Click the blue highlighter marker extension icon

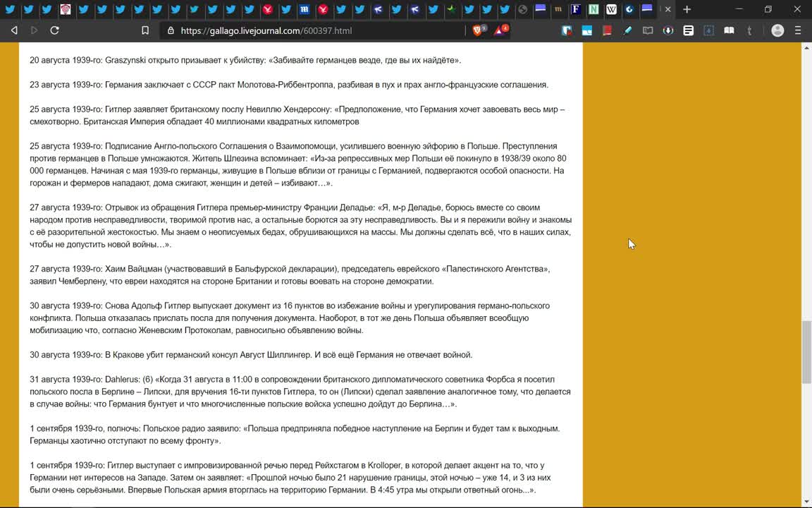(x=627, y=30)
